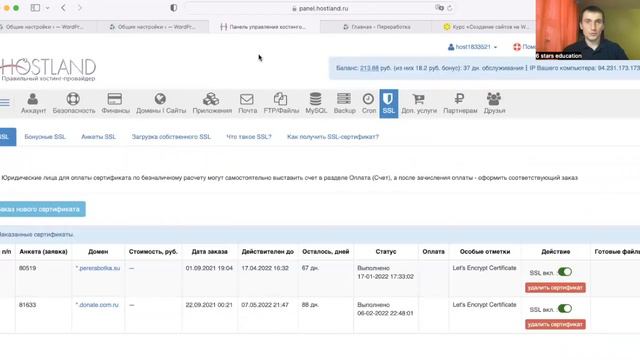Open the host1833521 account dropdown
Viewport: 640px width, 360px height.
(473, 47)
